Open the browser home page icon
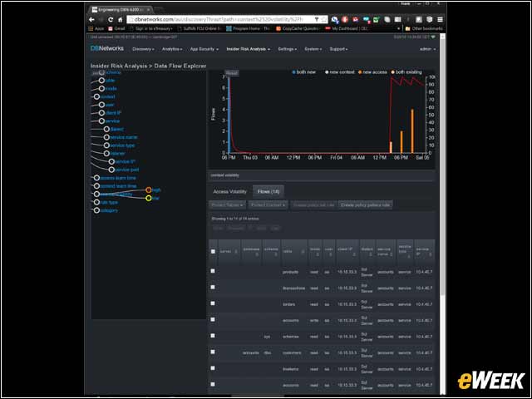 (x=120, y=20)
